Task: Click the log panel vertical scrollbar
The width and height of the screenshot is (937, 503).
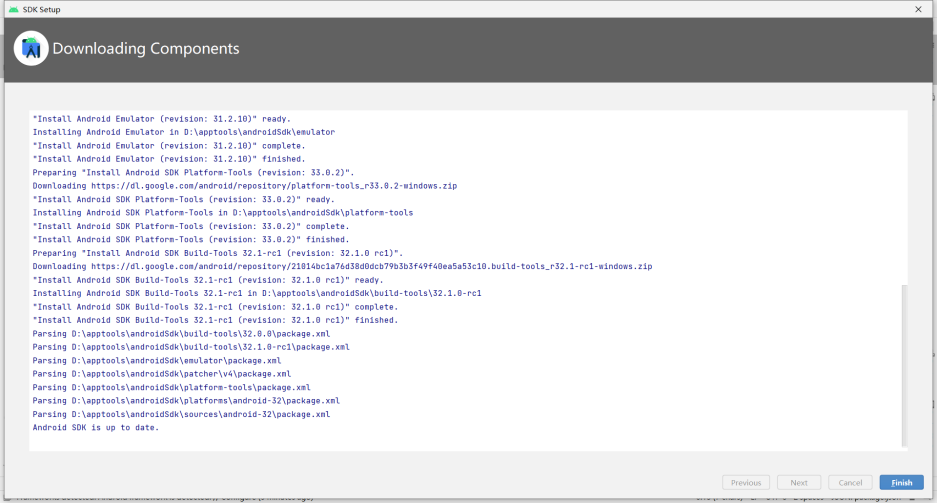Action: coord(904,366)
